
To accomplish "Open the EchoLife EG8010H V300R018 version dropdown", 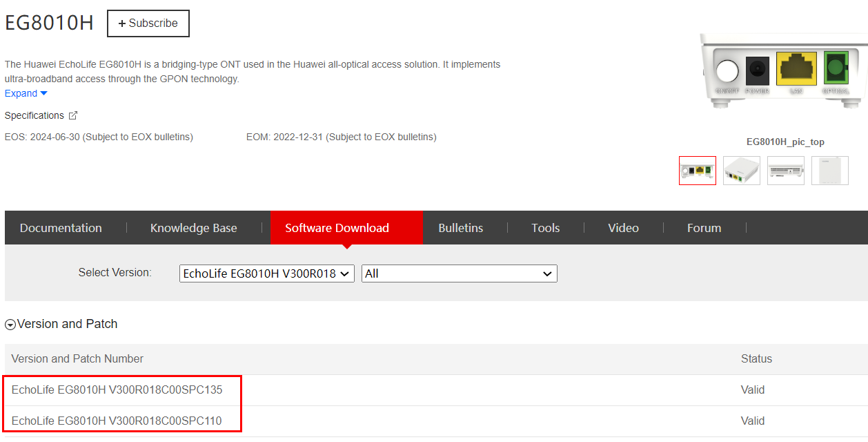I will [267, 273].
